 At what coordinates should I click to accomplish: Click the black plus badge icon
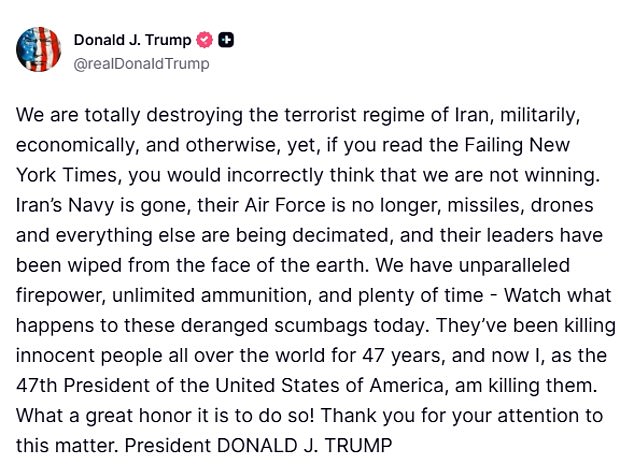[226, 40]
